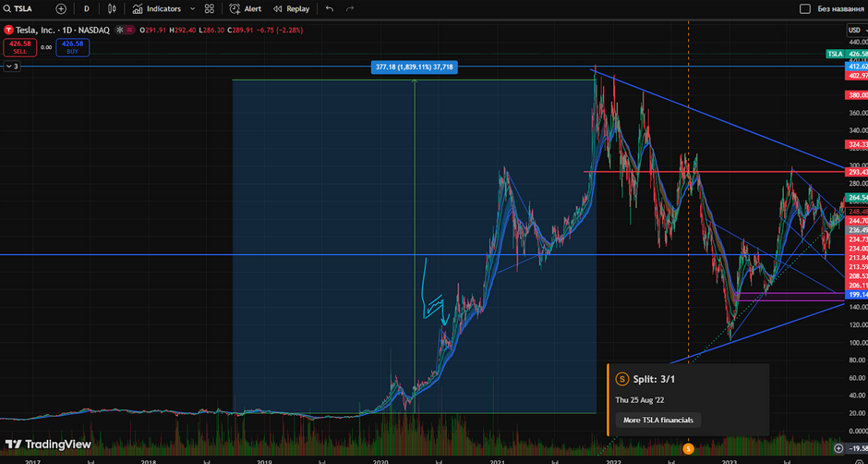Viewport: 868px width, 464px height.
Task: Click More TSLA financials button
Action: click(659, 420)
